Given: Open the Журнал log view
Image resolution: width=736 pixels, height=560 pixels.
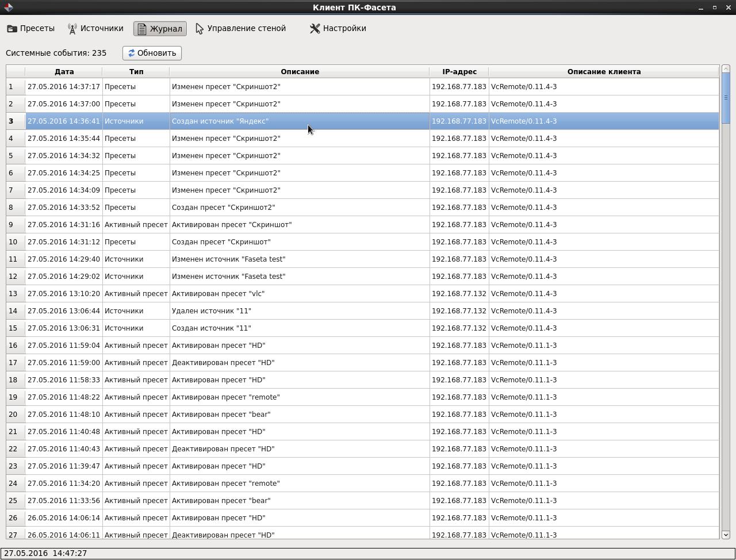Looking at the screenshot, I should 160,29.
